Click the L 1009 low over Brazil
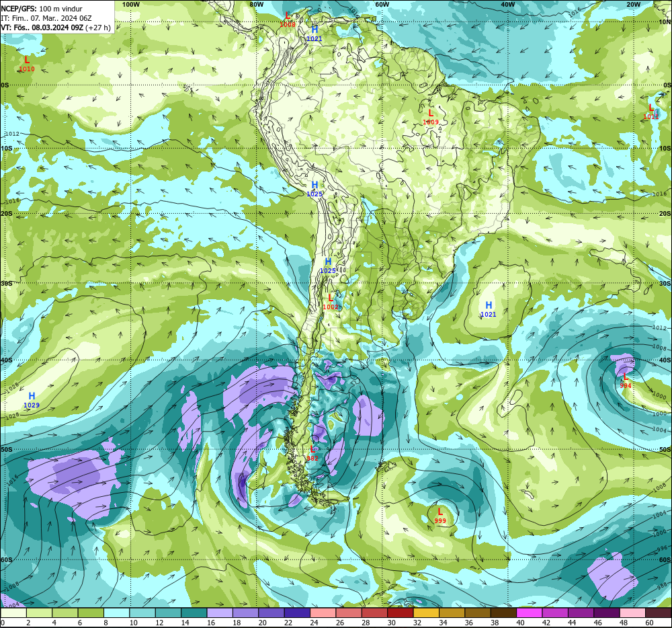The width and height of the screenshot is (672, 628). click(x=431, y=117)
